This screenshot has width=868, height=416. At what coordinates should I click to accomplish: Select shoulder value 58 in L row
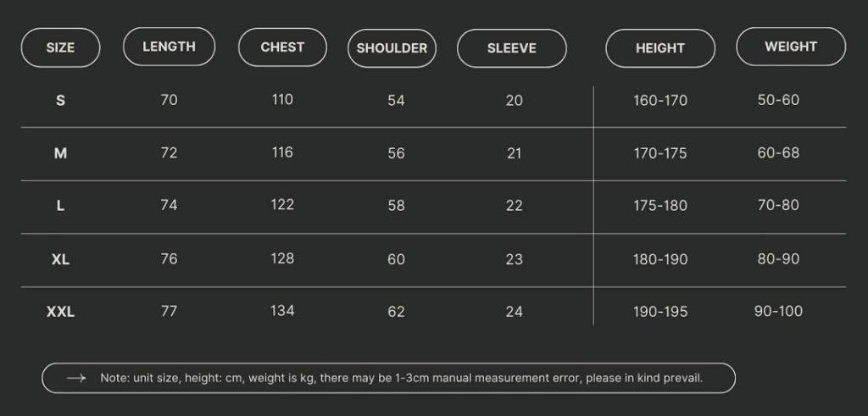tap(397, 206)
